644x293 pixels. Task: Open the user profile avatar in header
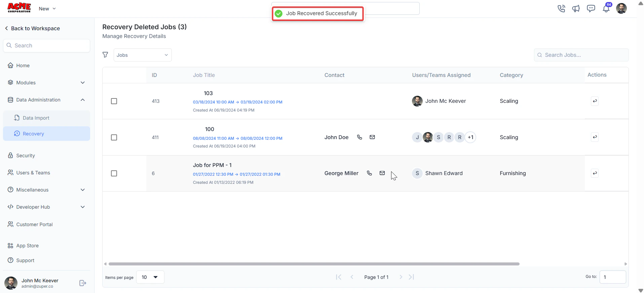pos(621,8)
